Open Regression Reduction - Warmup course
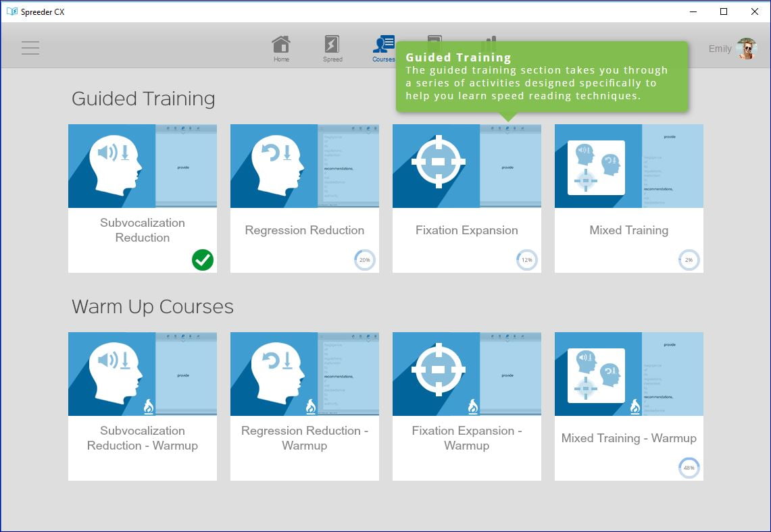 tap(304, 438)
